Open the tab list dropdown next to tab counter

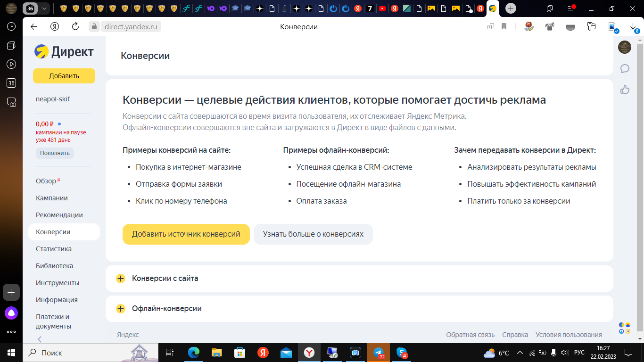pos(43,8)
